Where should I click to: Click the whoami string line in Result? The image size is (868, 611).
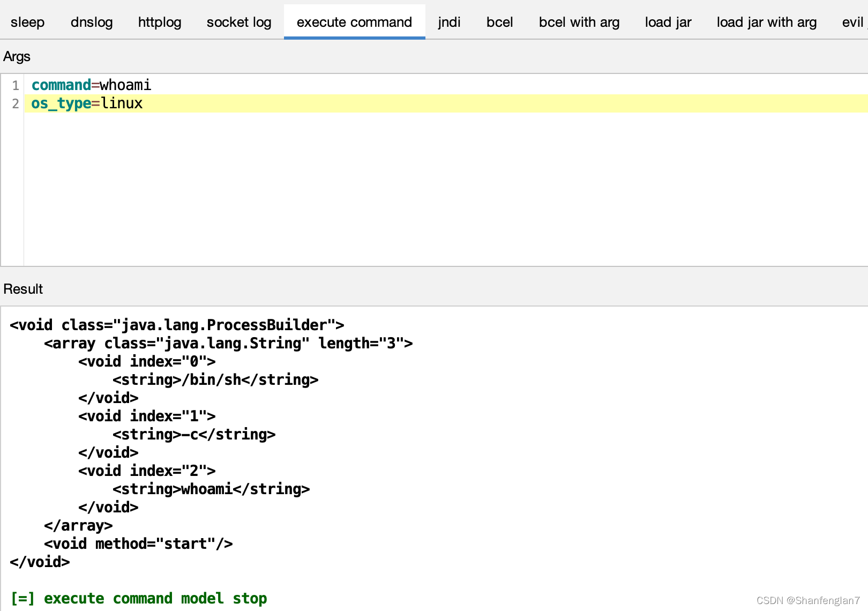pyautogui.click(x=211, y=489)
